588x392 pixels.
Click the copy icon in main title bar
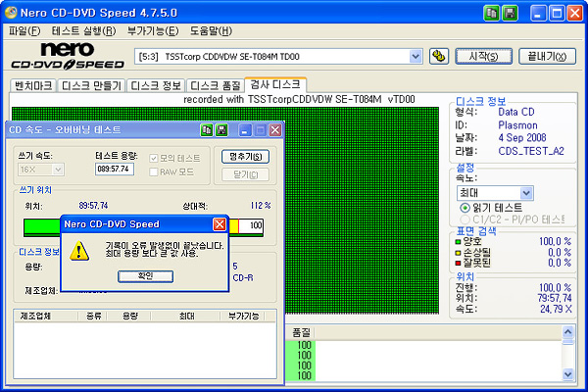click(491, 14)
